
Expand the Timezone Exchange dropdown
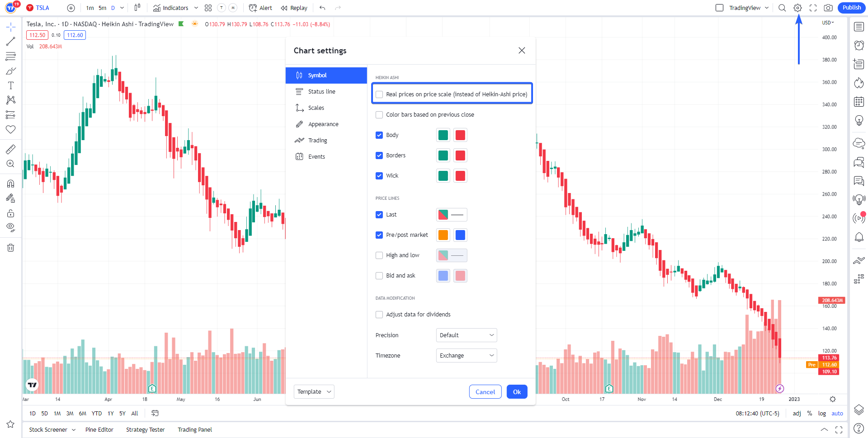click(466, 356)
